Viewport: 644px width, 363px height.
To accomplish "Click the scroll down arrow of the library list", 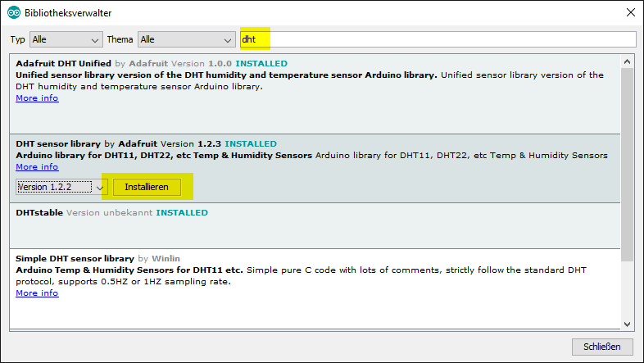I will point(628,324).
